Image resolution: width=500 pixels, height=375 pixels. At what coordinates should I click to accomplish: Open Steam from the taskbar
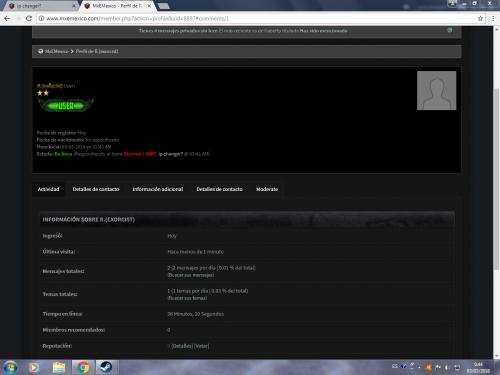[x=106, y=367]
